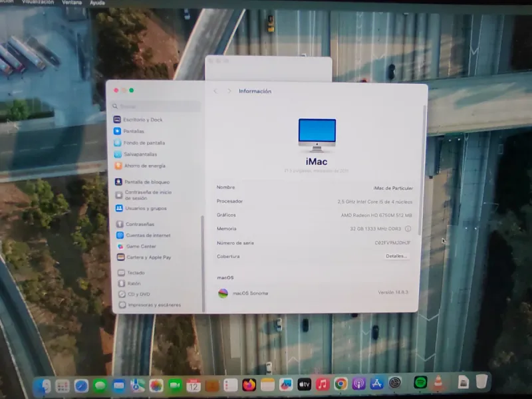Screen dimensions: 532x399
Task: Select Game Center in the sidebar
Action: point(136,246)
